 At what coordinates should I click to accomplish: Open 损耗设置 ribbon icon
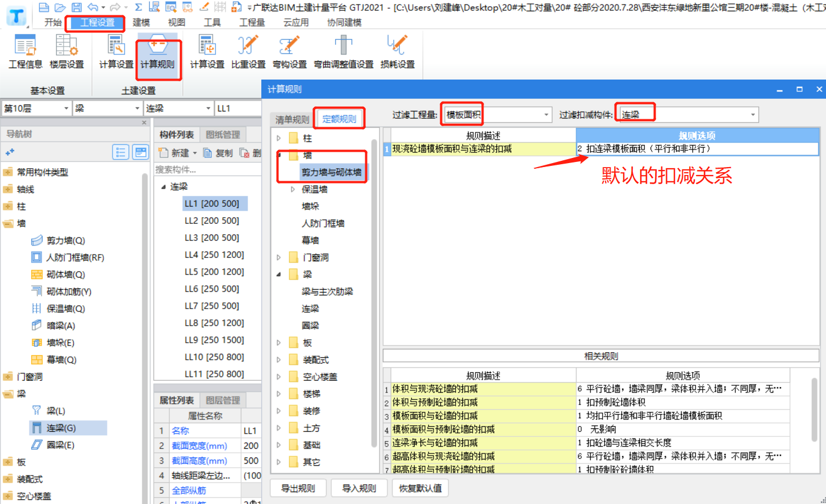pos(398,51)
